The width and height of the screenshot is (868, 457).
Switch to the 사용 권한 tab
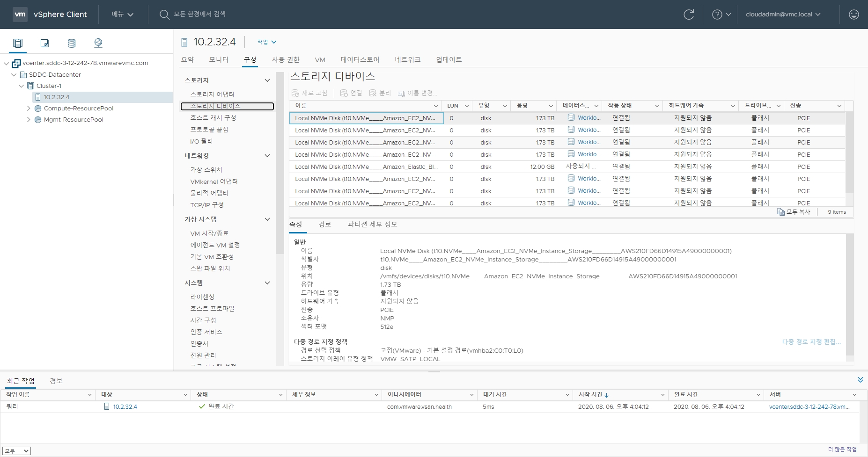(286, 59)
